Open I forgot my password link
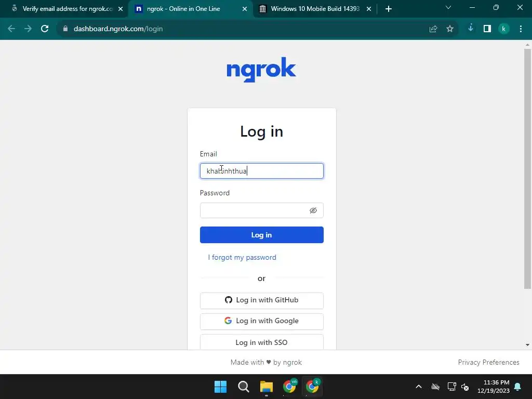 pos(242,258)
